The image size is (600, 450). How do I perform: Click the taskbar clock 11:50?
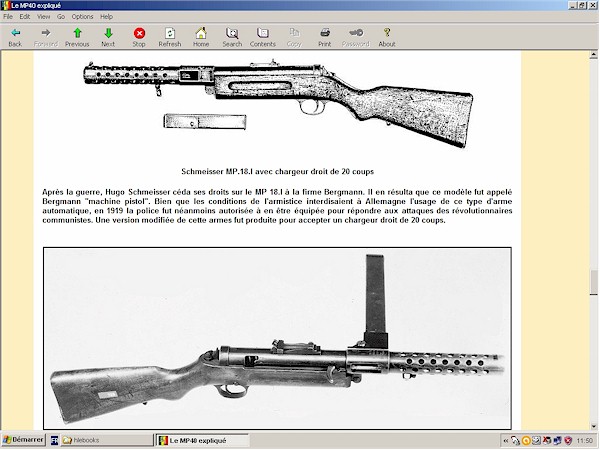[x=584, y=441]
